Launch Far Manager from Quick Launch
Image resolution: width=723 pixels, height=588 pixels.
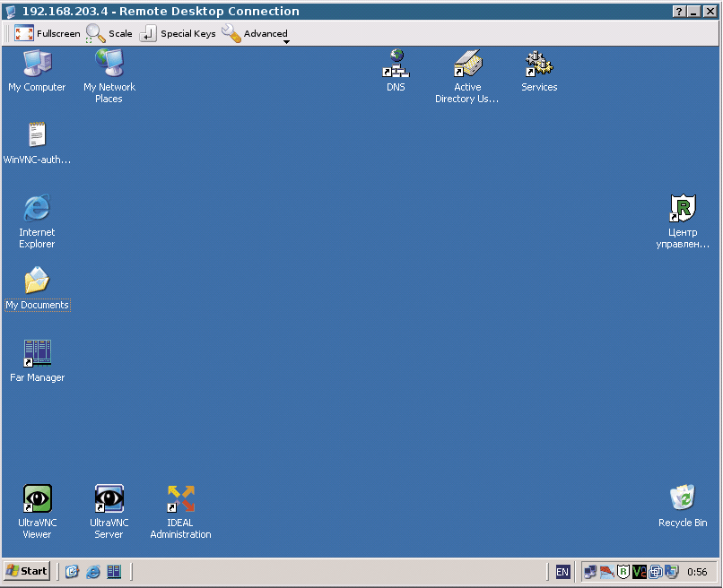114,572
